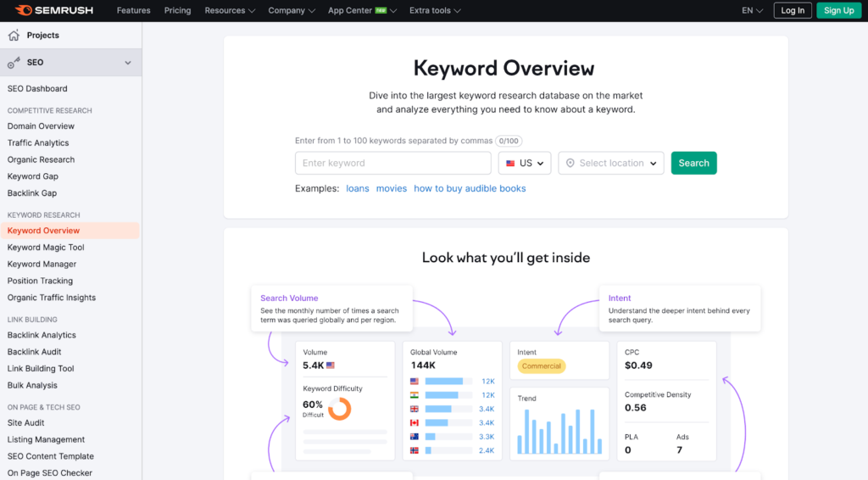Open Keyword Manager
The image size is (868, 480).
42,264
